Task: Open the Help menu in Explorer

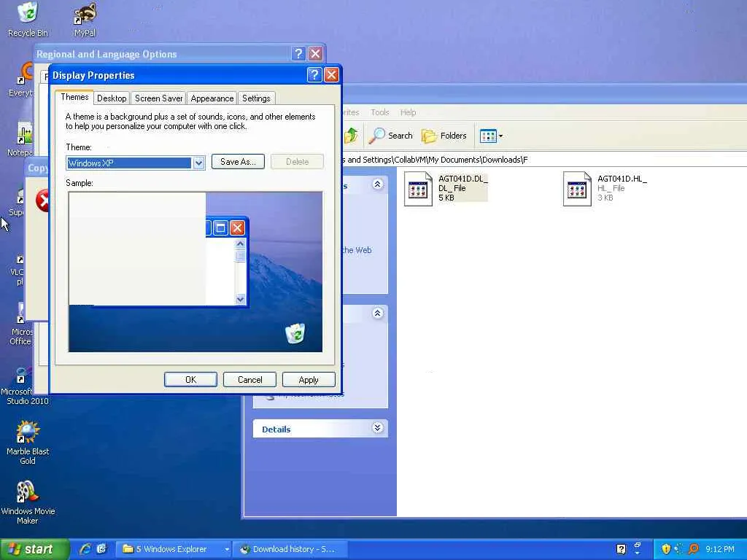Action: click(x=409, y=112)
